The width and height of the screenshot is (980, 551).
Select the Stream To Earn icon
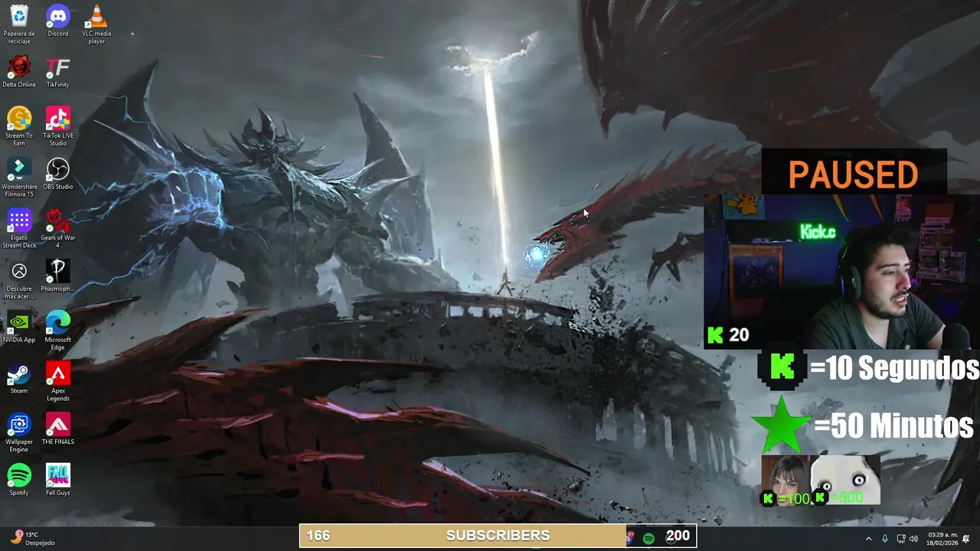(19, 126)
